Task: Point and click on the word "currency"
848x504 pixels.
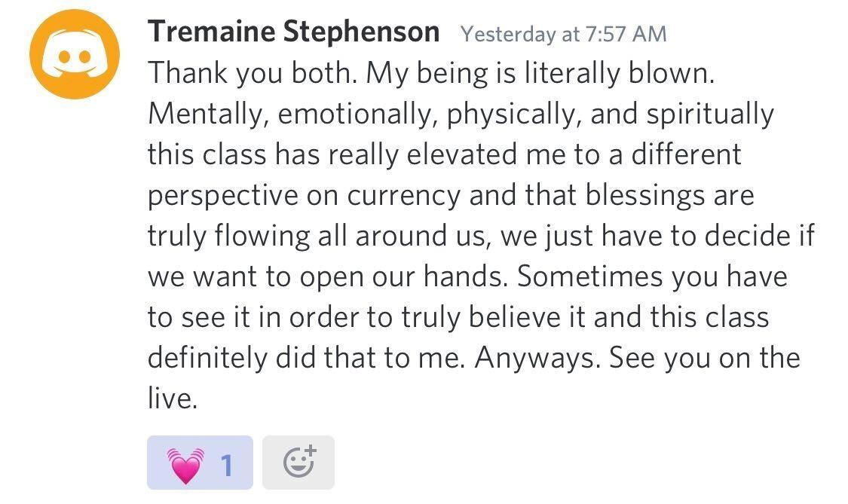Action: point(403,195)
